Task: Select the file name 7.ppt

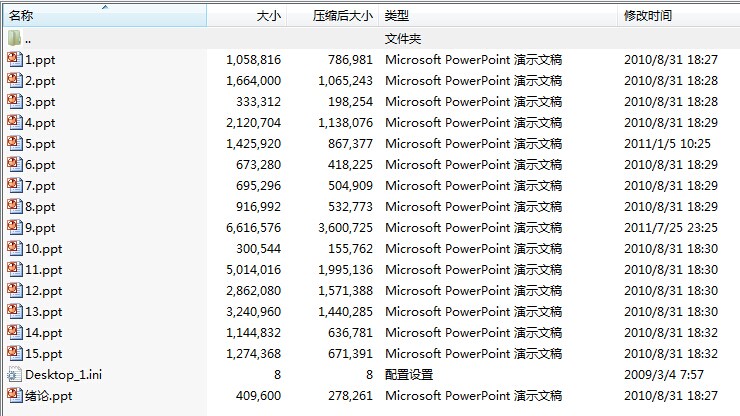Action: 40,186
